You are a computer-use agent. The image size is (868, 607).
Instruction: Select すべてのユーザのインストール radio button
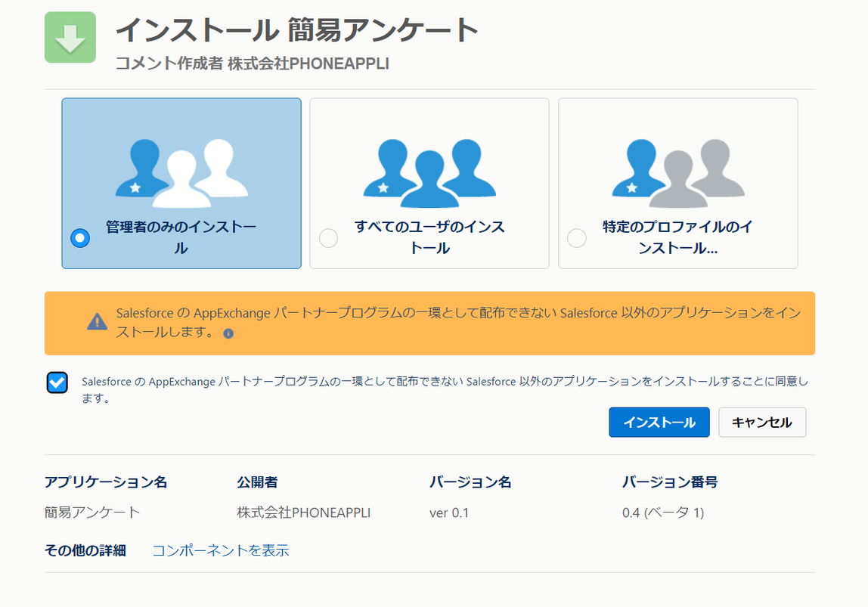pyautogui.click(x=328, y=238)
